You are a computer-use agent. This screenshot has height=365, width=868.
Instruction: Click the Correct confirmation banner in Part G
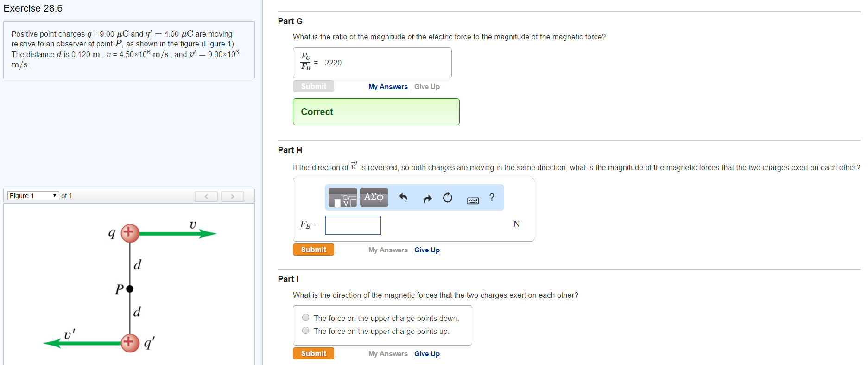[x=376, y=111]
